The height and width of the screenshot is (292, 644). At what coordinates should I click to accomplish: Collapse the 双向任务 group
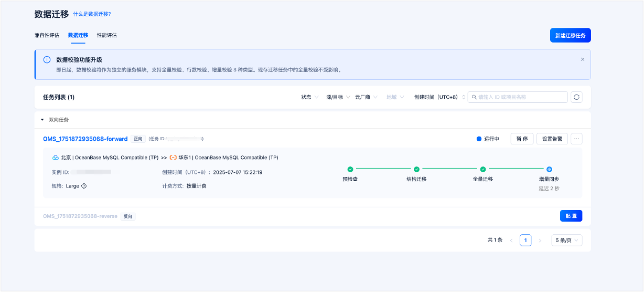pos(42,120)
